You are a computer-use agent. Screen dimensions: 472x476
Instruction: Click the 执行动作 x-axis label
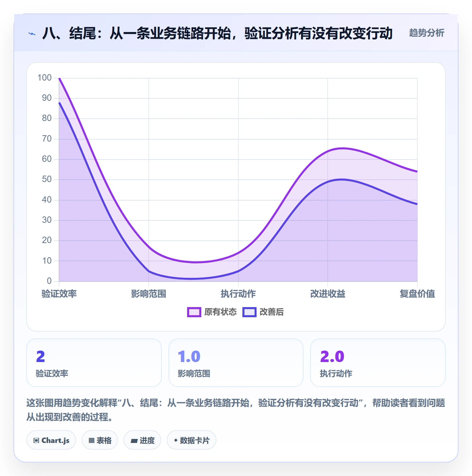(238, 294)
